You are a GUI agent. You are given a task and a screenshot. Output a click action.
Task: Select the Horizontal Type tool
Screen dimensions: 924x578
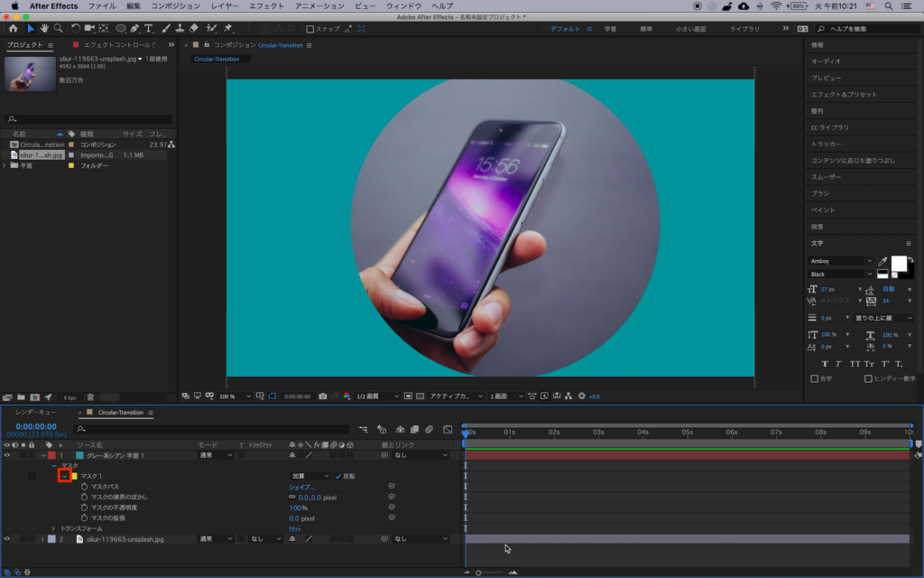point(149,29)
